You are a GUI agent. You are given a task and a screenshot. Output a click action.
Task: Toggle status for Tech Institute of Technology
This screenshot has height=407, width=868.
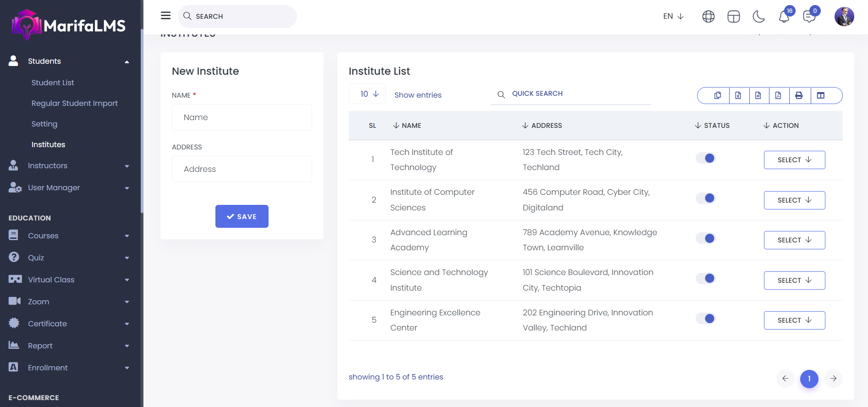point(706,158)
